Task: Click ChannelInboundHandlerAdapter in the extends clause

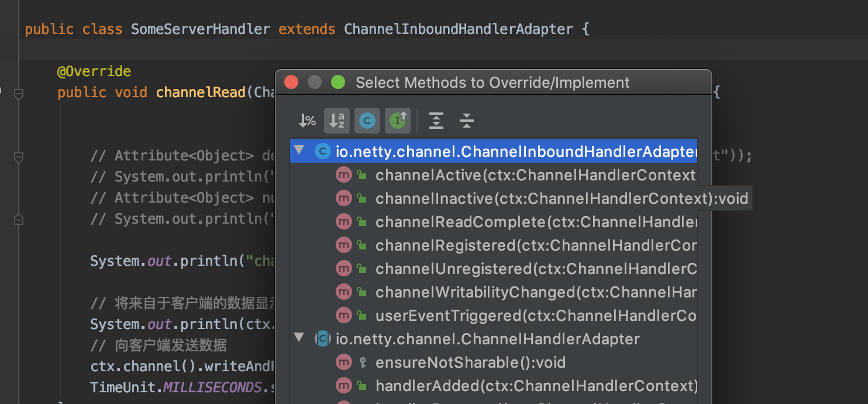Action: click(x=459, y=29)
